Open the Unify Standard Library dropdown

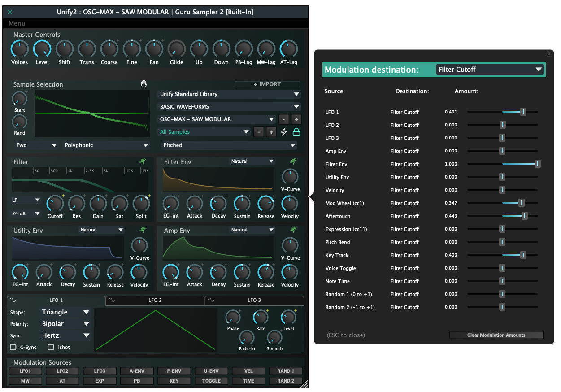click(x=230, y=94)
